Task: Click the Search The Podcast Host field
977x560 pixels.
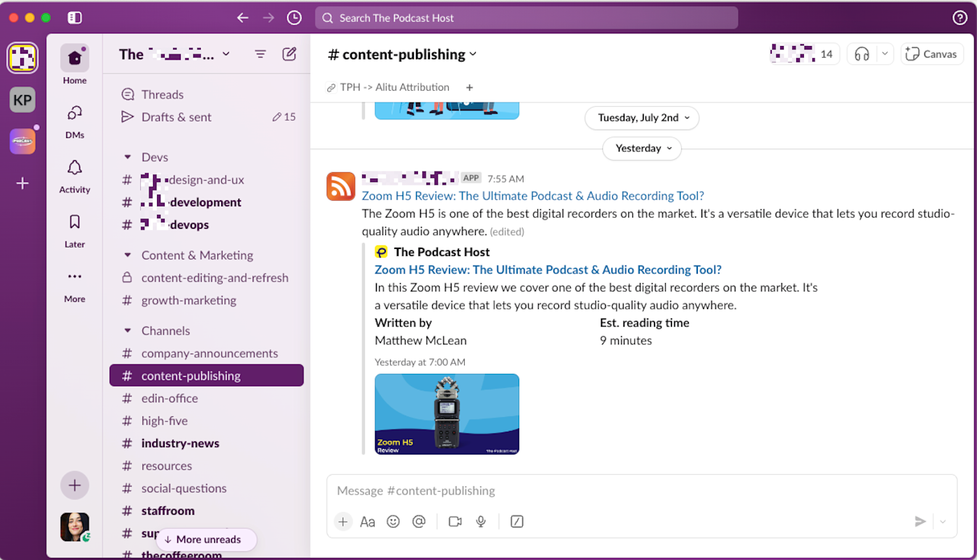Action: 526,18
